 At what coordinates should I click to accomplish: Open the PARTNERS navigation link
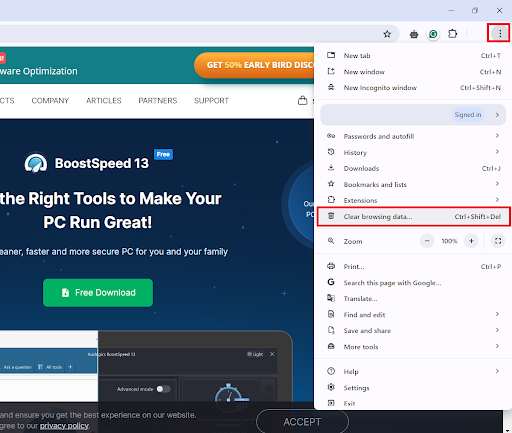tap(158, 101)
